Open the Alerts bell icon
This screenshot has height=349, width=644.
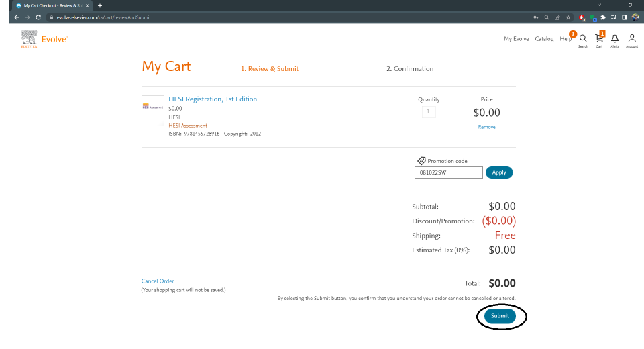click(x=615, y=39)
